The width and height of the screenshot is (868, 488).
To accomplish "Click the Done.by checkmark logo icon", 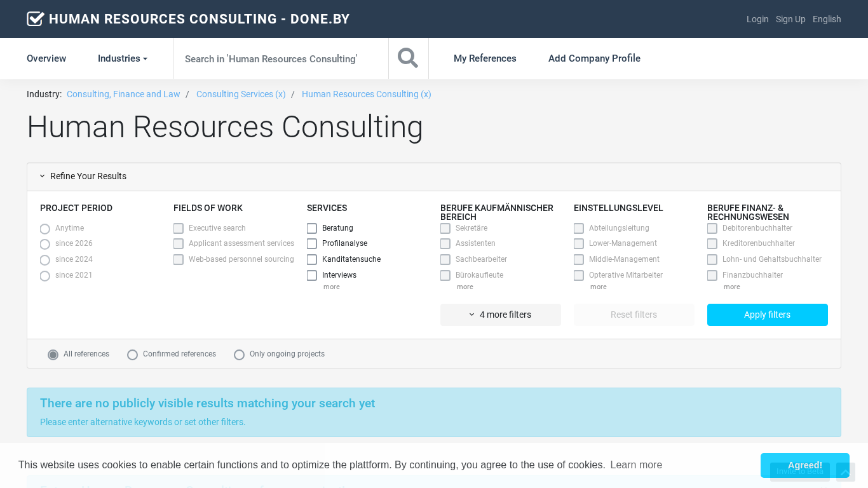I will [36, 19].
